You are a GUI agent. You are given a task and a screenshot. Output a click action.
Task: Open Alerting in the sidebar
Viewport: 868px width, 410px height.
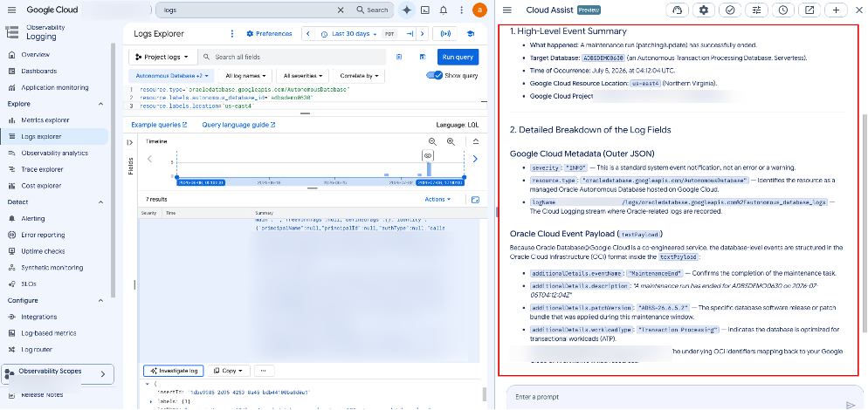coord(32,219)
